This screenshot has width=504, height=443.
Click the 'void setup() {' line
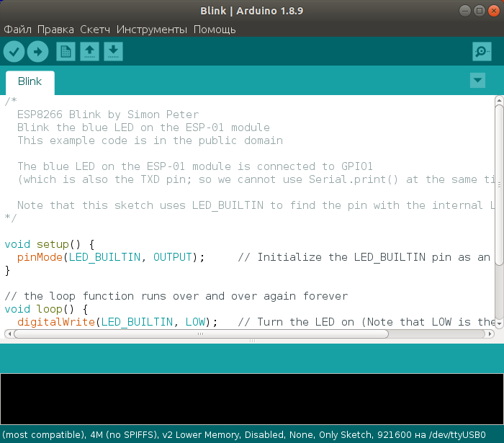tap(50, 244)
